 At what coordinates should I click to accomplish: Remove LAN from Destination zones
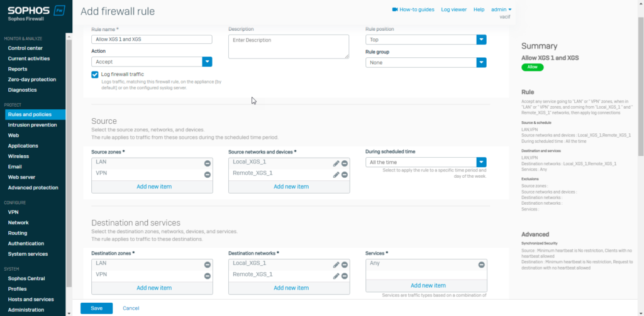pos(207,264)
